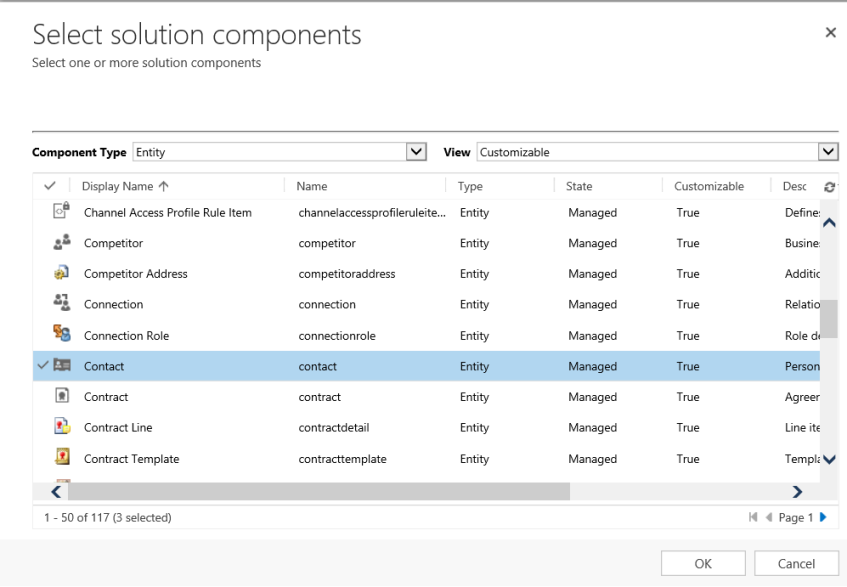Dismiss the dialog using Cancel
Screen dimensions: 847x587
pyautogui.click(x=796, y=563)
